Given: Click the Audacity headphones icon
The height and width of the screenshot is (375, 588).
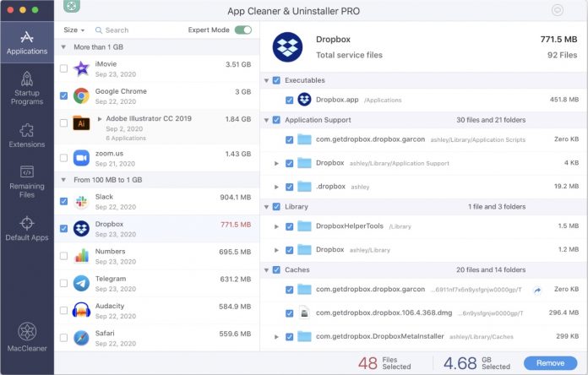Looking at the screenshot, I should click(x=81, y=310).
